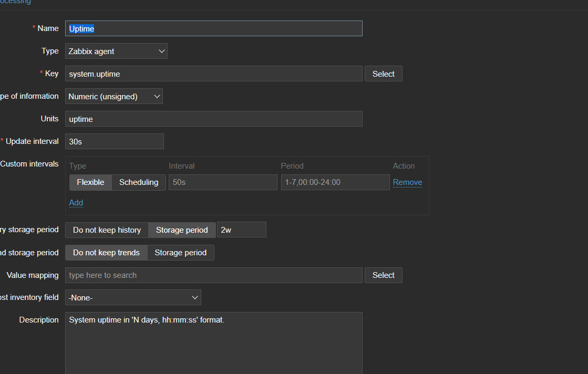The width and height of the screenshot is (588, 374).
Task: Click Select button next to Value mapping
Action: pyautogui.click(x=384, y=275)
